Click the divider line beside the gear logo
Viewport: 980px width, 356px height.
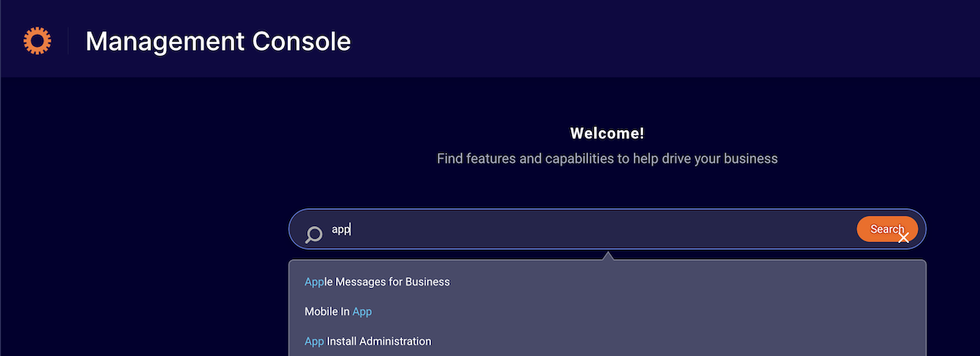click(x=68, y=42)
